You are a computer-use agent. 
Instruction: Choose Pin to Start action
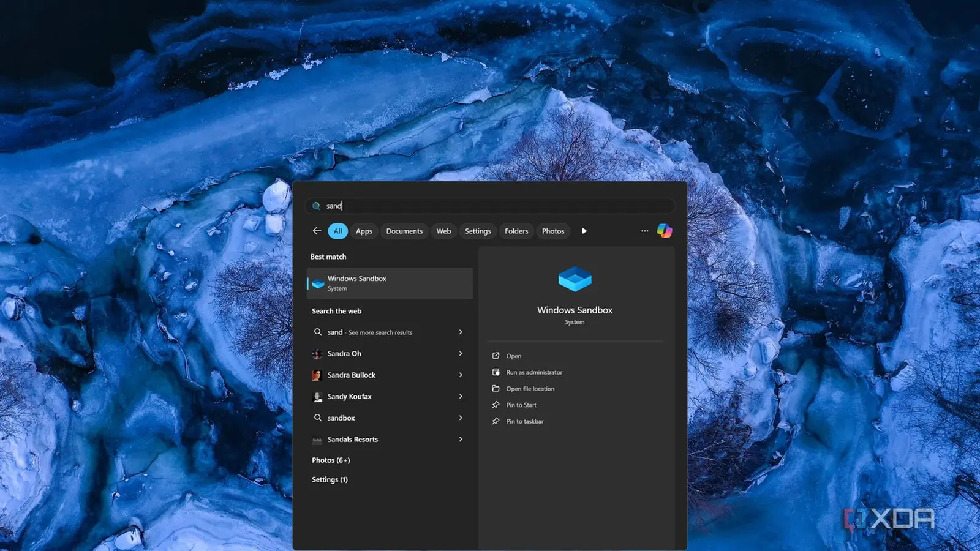coord(521,405)
